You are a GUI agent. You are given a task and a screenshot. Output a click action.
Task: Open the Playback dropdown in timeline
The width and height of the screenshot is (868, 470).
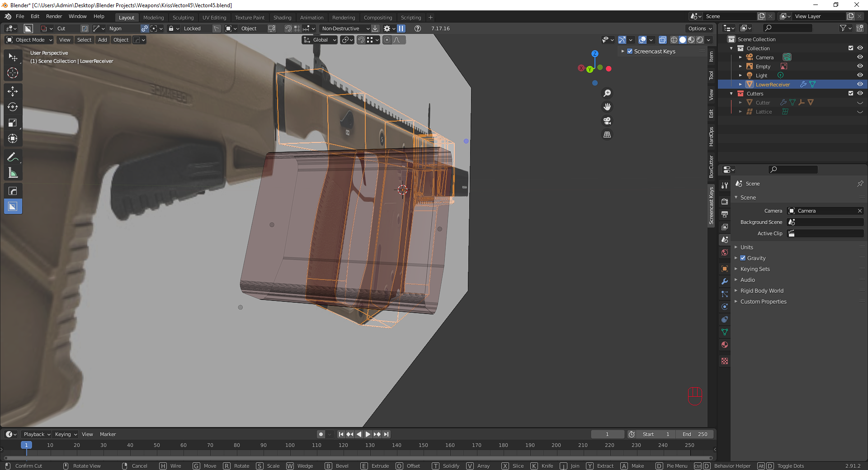coord(37,434)
